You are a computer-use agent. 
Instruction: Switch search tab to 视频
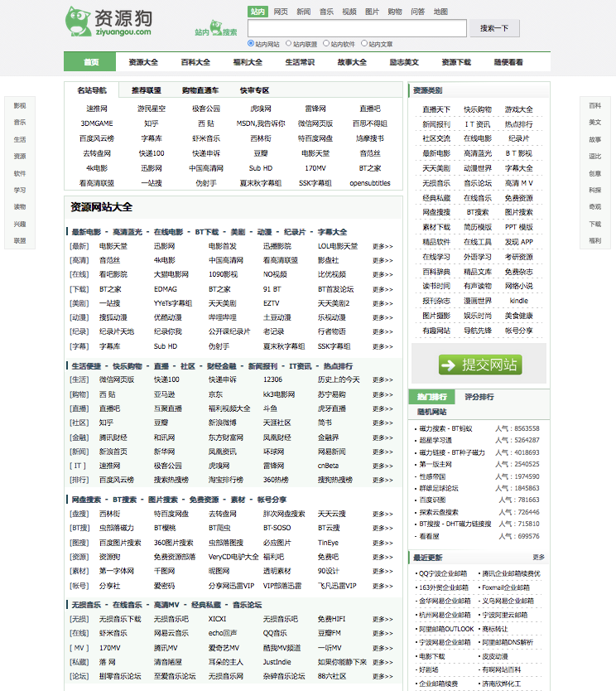pyautogui.click(x=349, y=12)
